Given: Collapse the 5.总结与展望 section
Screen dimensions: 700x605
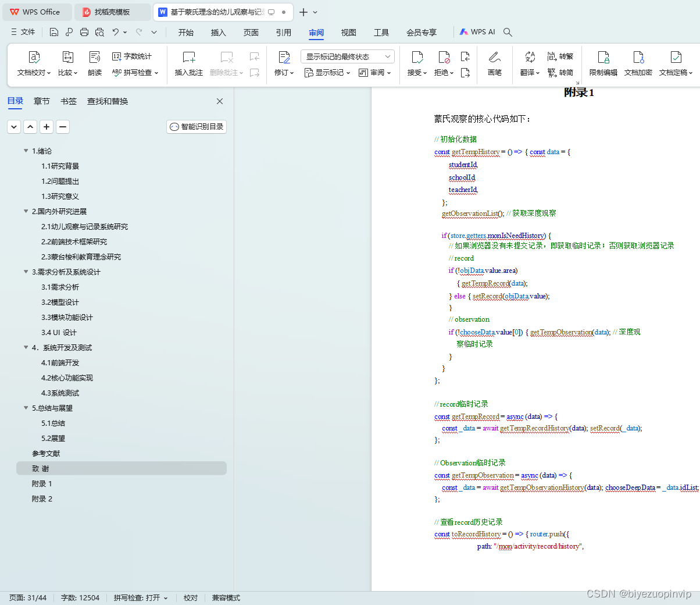Looking at the screenshot, I should [x=26, y=408].
